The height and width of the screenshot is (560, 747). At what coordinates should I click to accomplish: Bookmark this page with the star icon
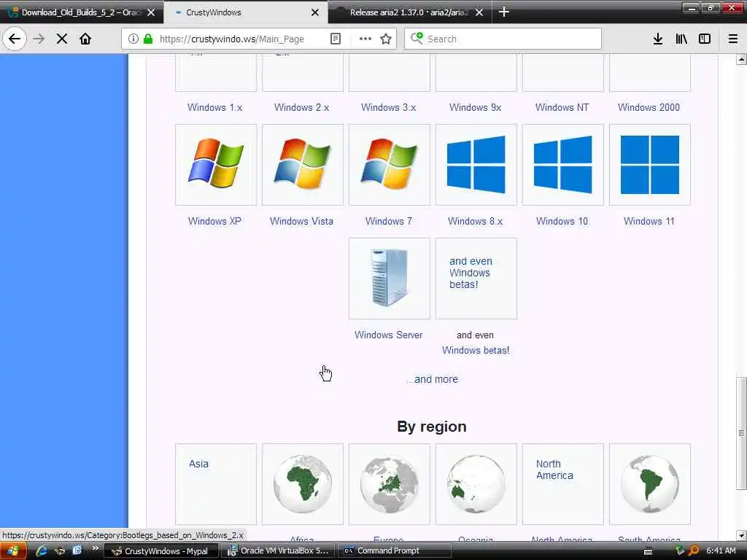[386, 39]
